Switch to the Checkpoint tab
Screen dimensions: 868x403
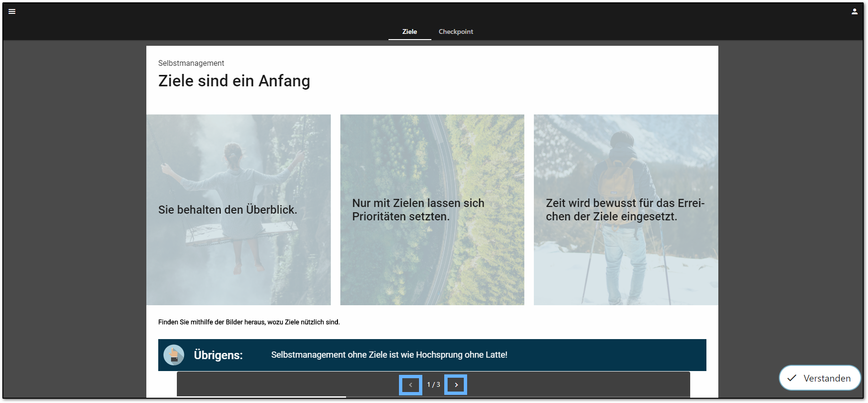click(x=456, y=31)
